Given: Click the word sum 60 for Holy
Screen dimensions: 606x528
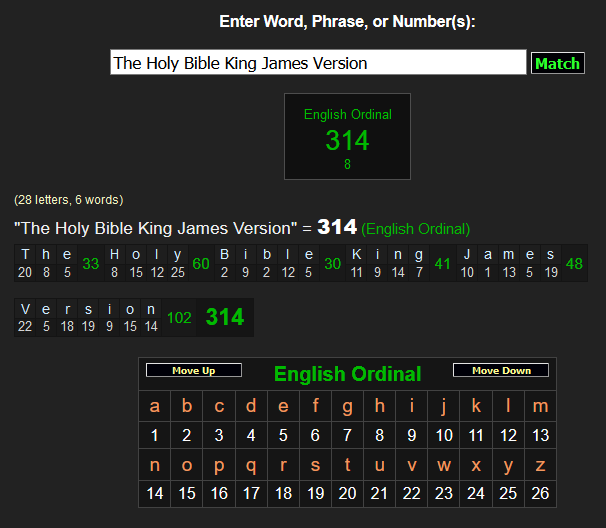Looking at the screenshot, I should click(201, 264).
